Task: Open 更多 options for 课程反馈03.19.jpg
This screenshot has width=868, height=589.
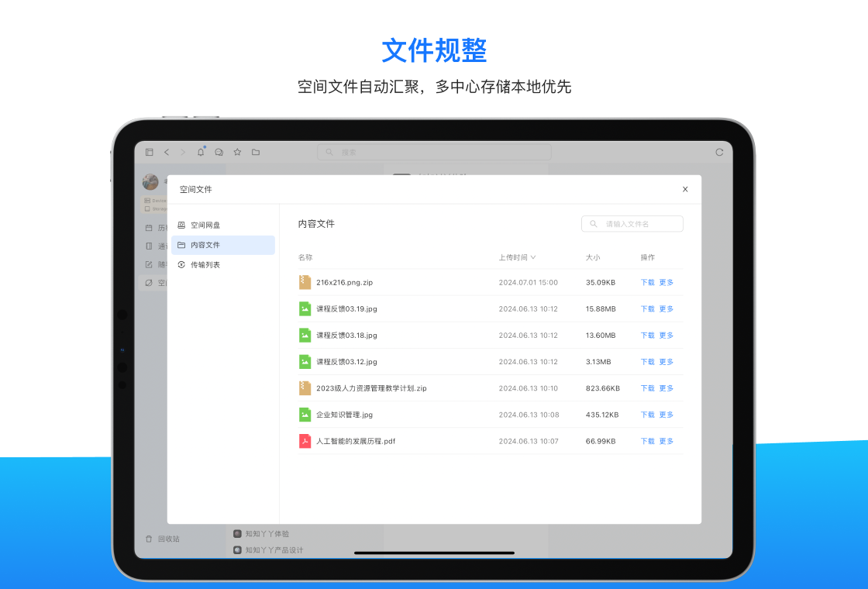Action: point(666,309)
